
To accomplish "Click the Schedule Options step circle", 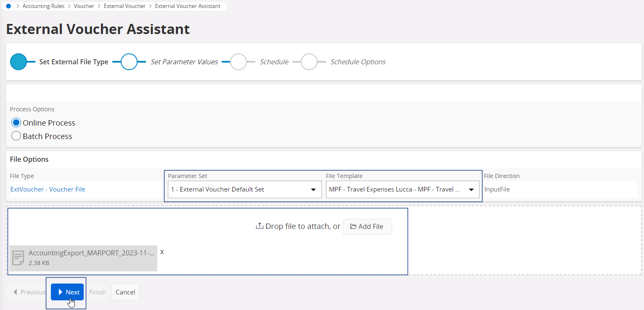I will [309, 62].
